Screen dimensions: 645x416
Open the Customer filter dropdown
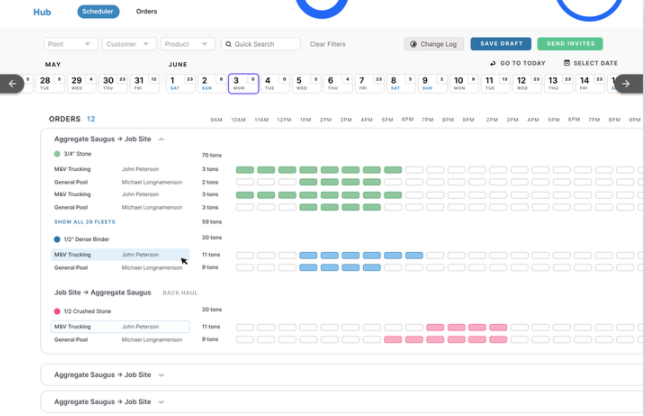point(129,44)
